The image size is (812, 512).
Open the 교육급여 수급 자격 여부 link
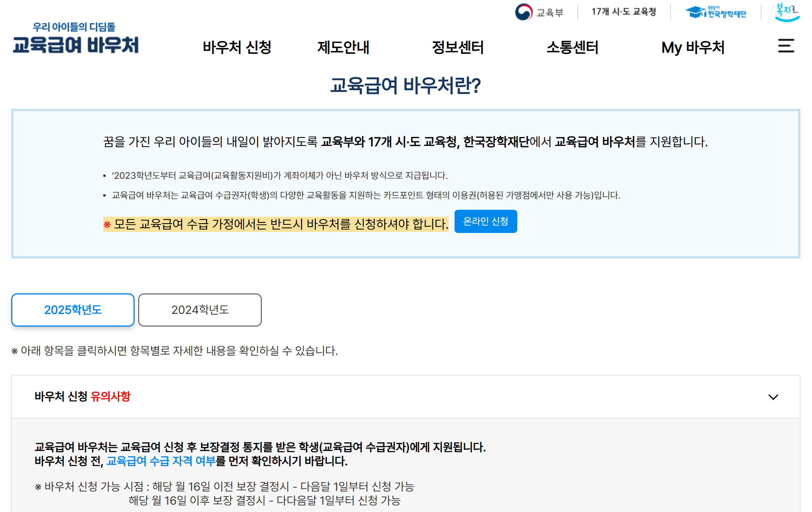click(x=162, y=462)
